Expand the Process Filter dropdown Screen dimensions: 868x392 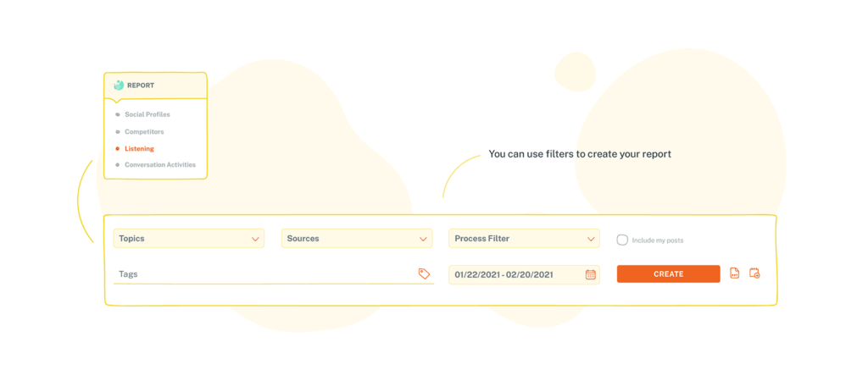(x=524, y=238)
